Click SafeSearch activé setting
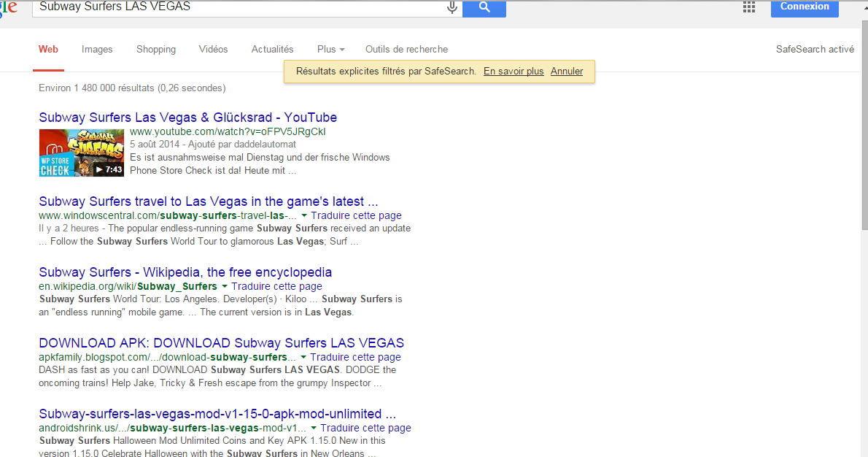The image size is (868, 457). (x=815, y=50)
